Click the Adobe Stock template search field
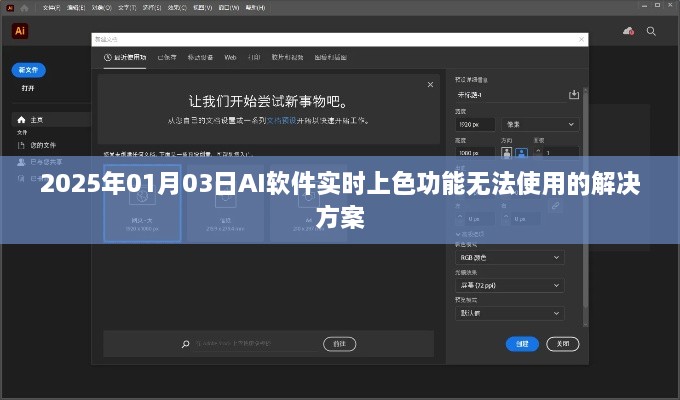Viewport: 680px width, 400px height. [254, 344]
